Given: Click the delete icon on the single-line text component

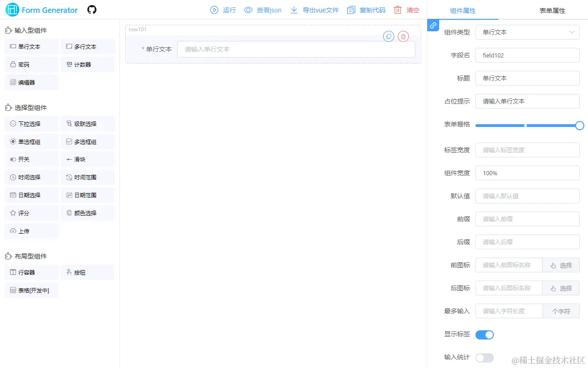Looking at the screenshot, I should pos(403,36).
